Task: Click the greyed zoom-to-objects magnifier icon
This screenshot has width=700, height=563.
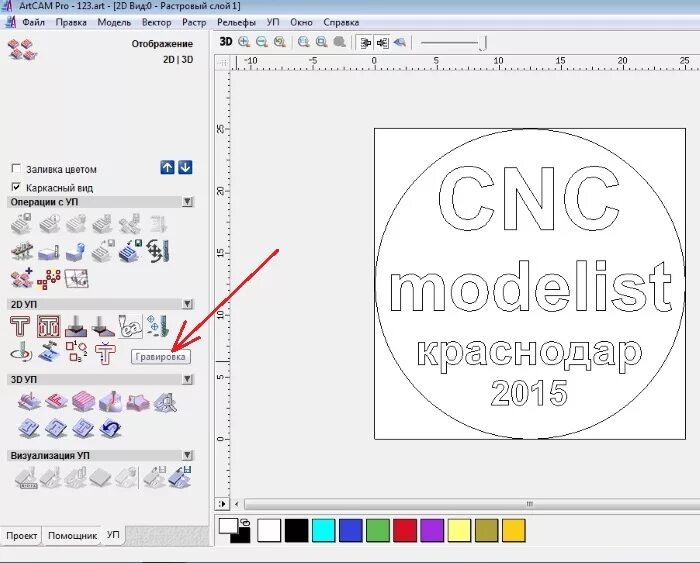Action: click(x=340, y=42)
